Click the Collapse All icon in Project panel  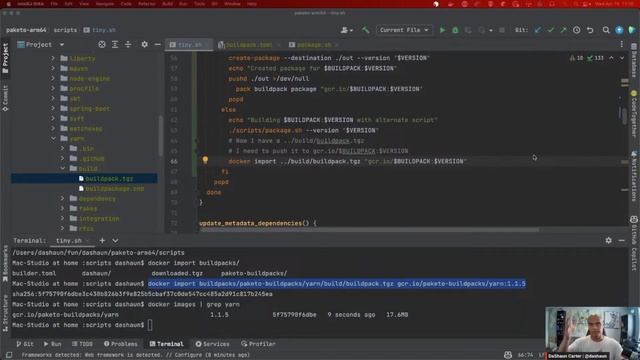128,44
